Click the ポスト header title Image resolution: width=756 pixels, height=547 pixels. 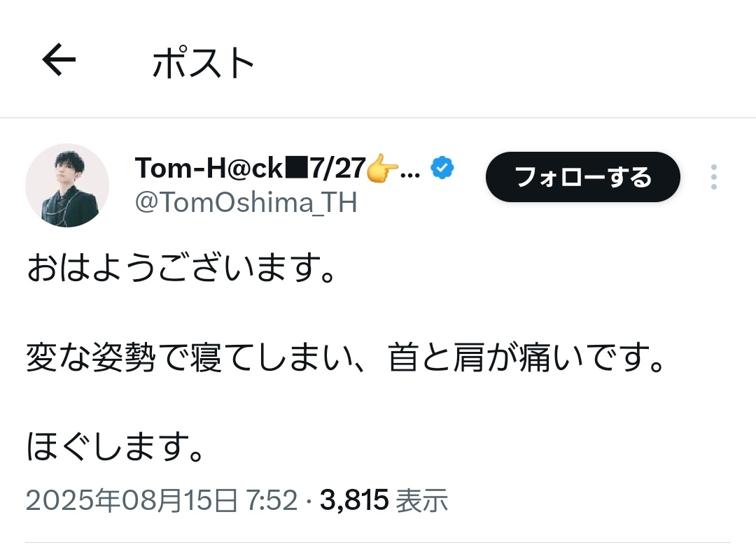pyautogui.click(x=203, y=64)
